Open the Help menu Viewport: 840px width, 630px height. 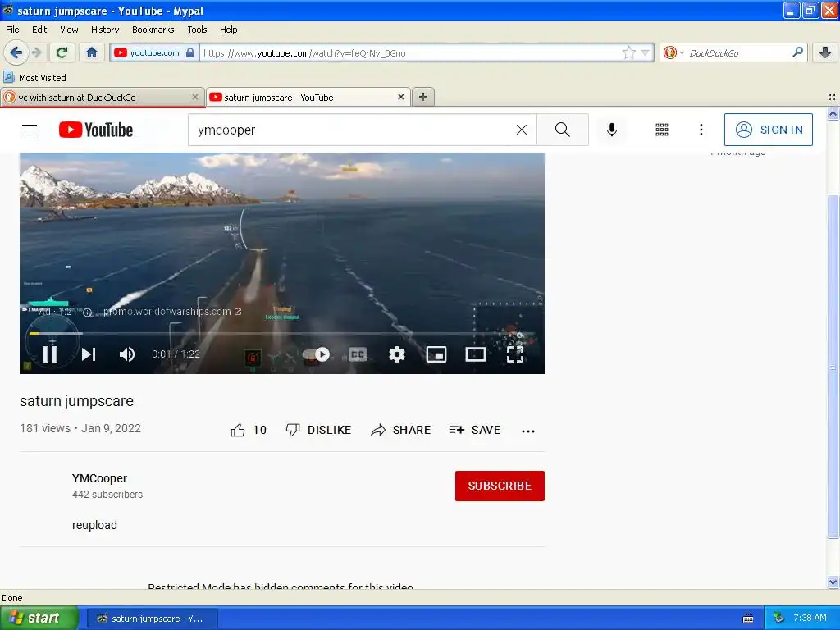(x=229, y=30)
